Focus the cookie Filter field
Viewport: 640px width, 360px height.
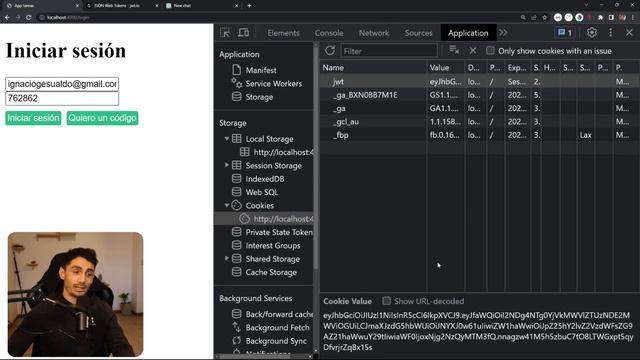coord(389,51)
